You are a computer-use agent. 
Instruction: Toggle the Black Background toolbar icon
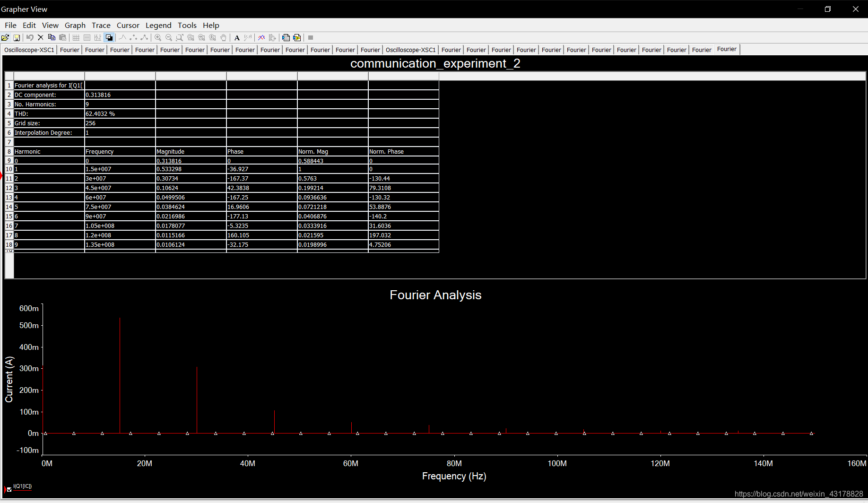[109, 38]
